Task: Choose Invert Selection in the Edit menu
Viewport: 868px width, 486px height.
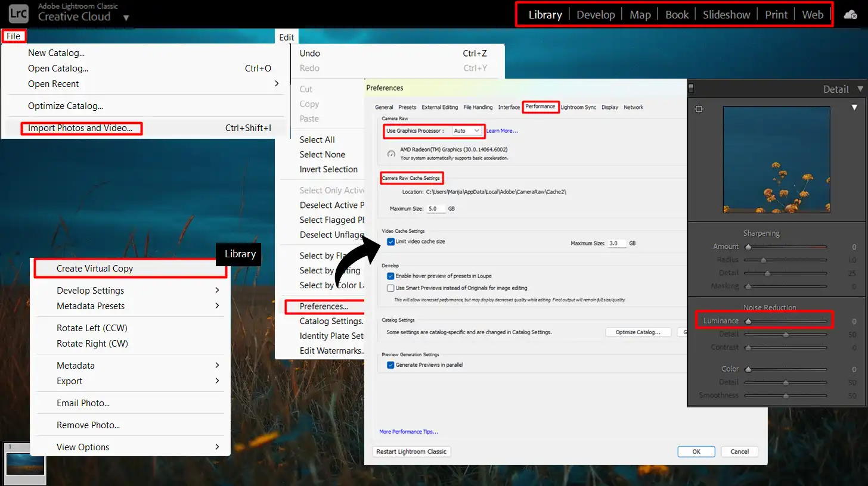Action: (x=328, y=169)
